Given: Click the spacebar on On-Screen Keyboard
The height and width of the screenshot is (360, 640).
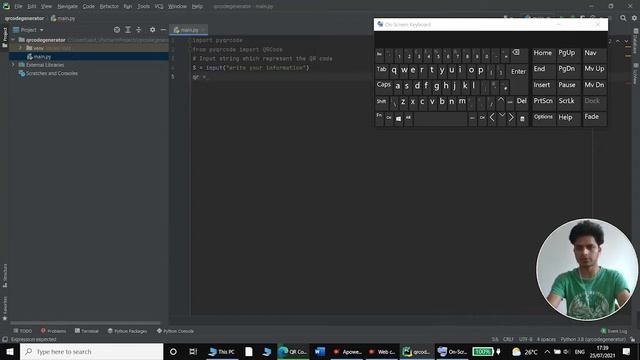Looking at the screenshot, I should pos(440,119).
